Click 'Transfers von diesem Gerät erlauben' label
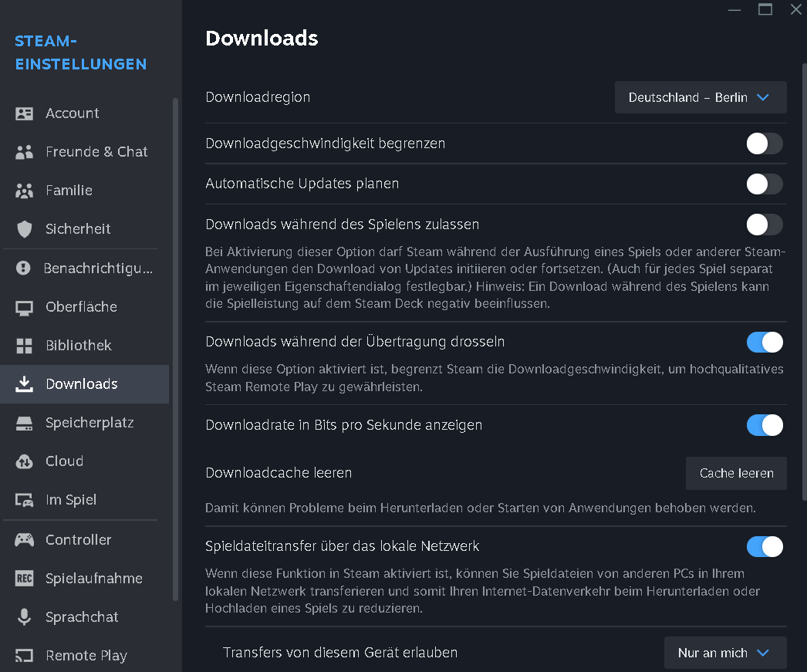807x672 pixels. [x=339, y=653]
